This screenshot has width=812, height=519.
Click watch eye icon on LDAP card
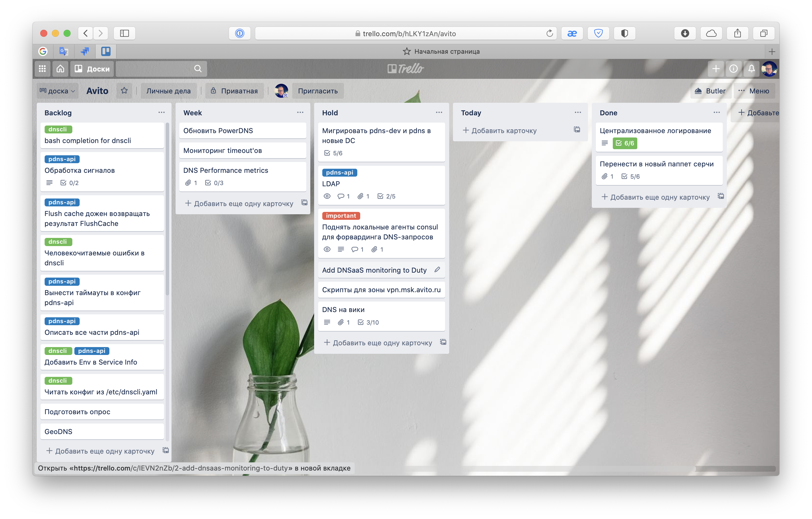tap(327, 196)
